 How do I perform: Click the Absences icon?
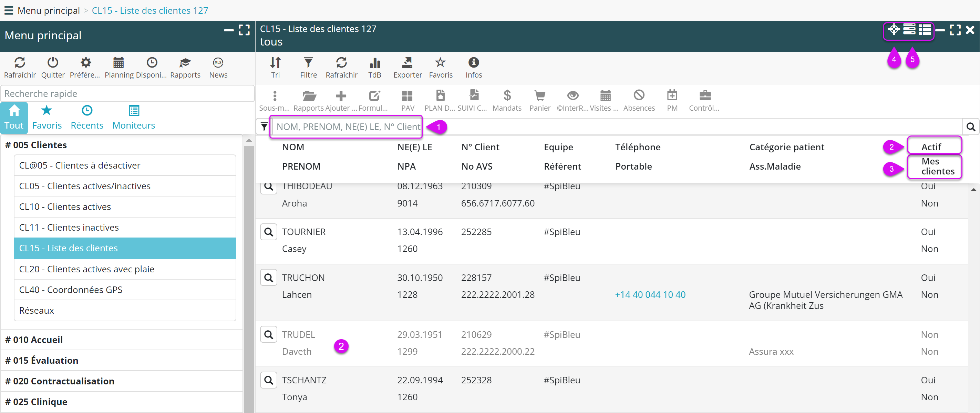[639, 95]
